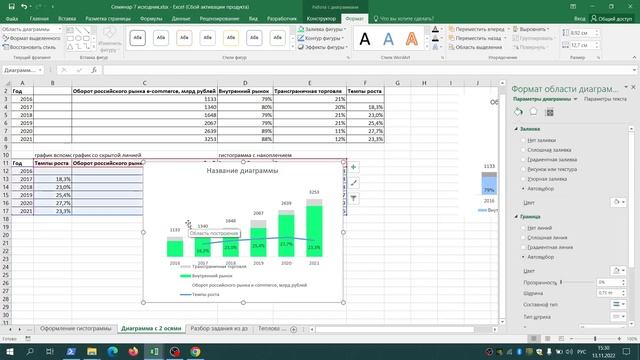The height and width of the screenshot is (360, 640).
Task: Click the Chart Styles brush button
Action: tap(353, 183)
